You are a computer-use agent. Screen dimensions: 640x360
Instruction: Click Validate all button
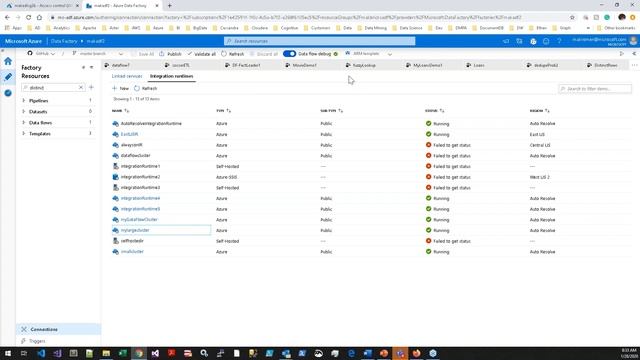tap(201, 54)
